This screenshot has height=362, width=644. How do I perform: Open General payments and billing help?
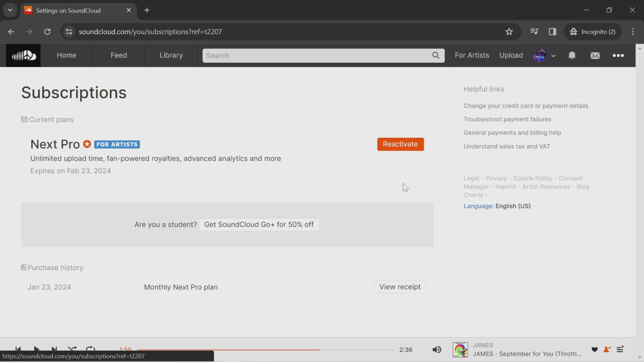(x=512, y=133)
